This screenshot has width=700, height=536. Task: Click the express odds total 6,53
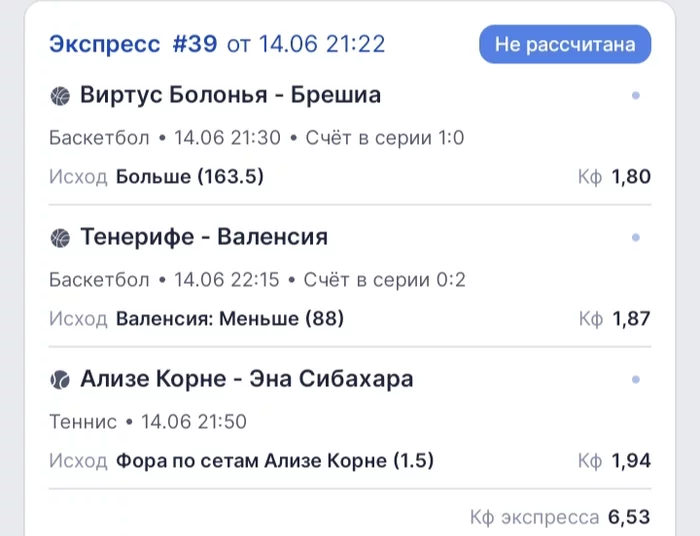[629, 517]
